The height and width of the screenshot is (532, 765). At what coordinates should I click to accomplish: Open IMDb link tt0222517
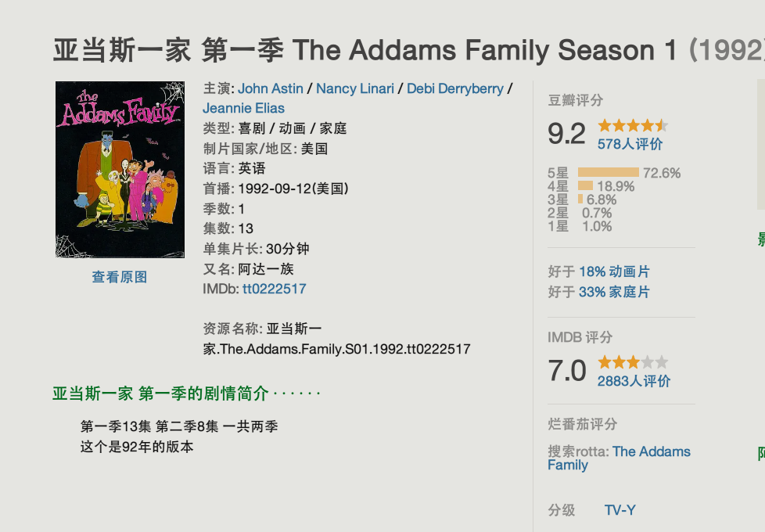[x=274, y=289]
